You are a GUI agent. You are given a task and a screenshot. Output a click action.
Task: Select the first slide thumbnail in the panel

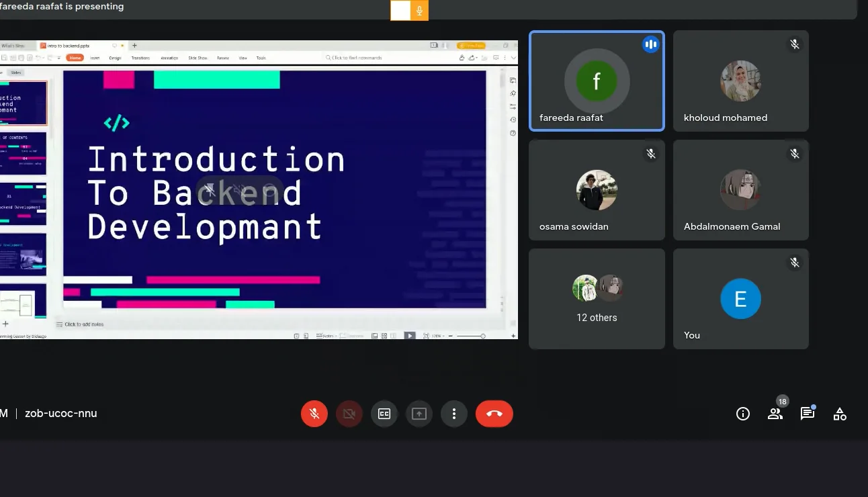24,103
